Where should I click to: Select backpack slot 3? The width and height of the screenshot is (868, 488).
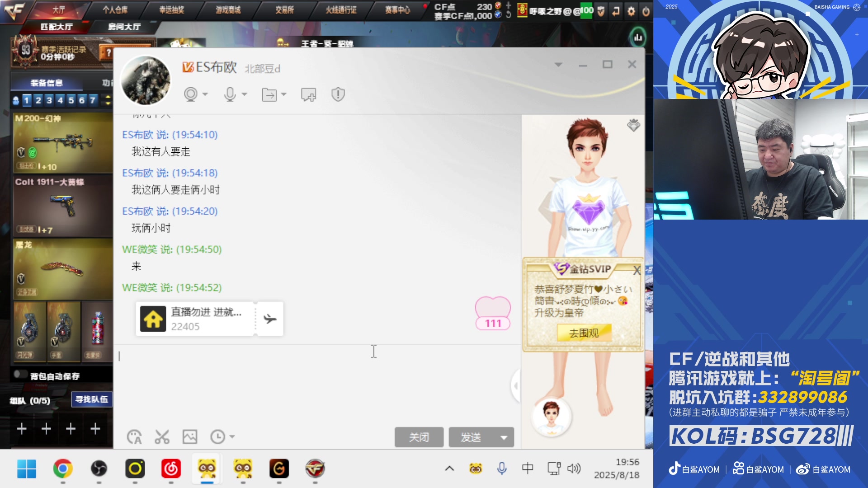pos(49,100)
